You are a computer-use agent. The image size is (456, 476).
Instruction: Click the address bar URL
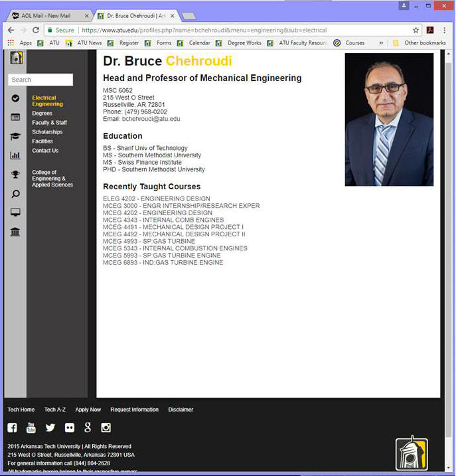point(204,30)
